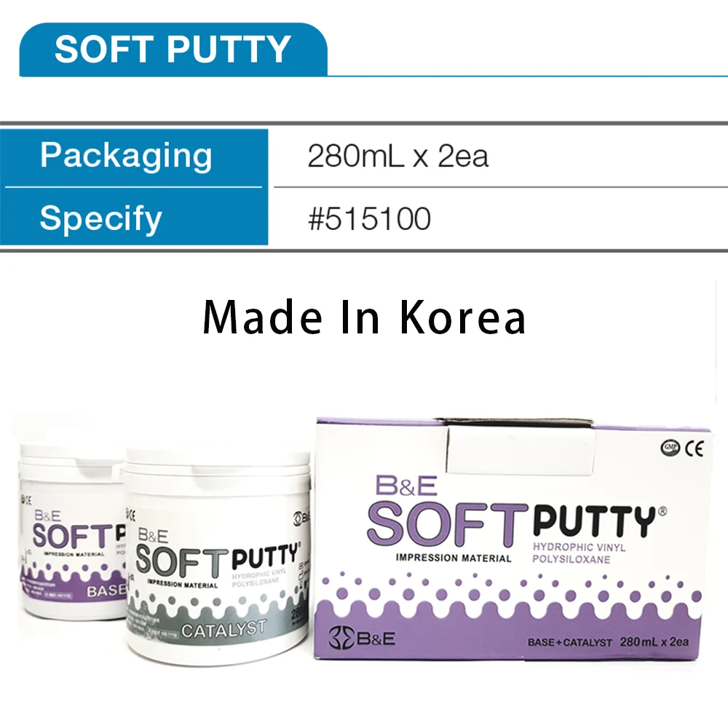
Task: Click the Made In Korea text
Action: (365, 317)
